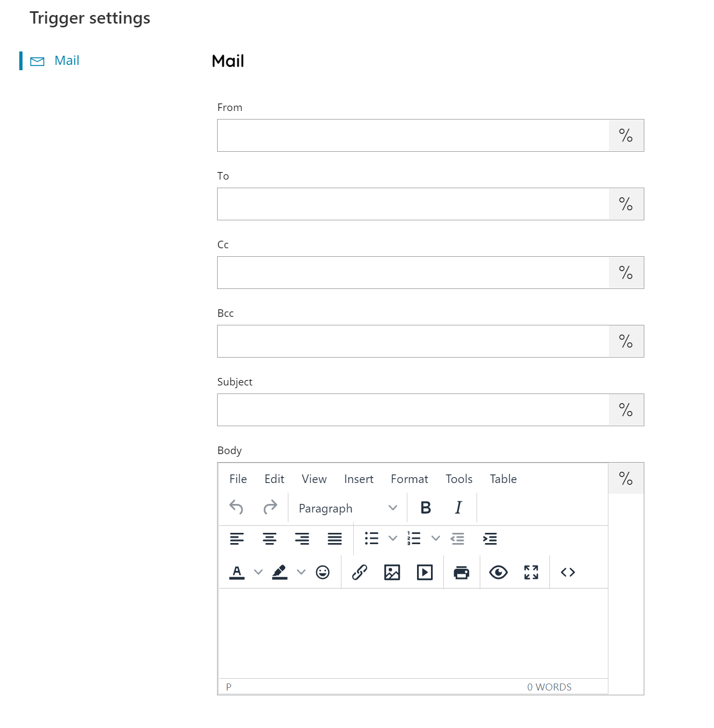The width and height of the screenshot is (714, 728).
Task: Insert a bullet list
Action: [x=371, y=538]
